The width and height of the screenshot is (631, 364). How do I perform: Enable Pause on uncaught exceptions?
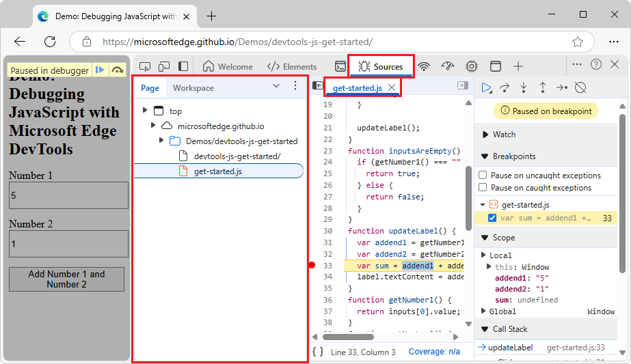(x=483, y=175)
